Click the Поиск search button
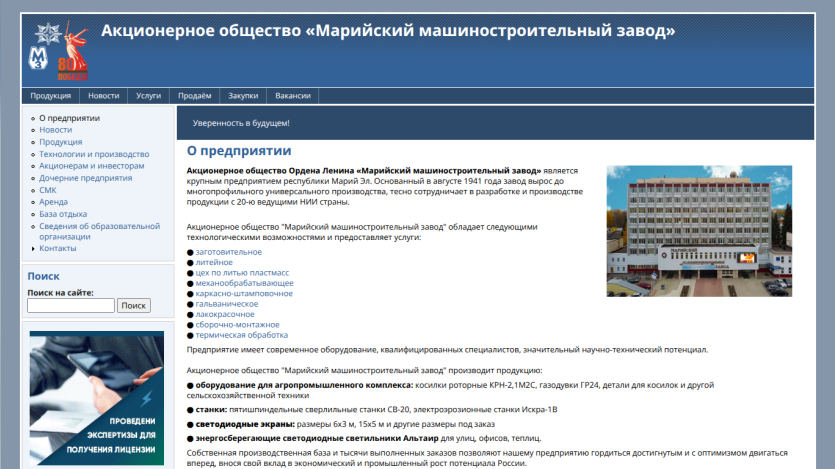The width and height of the screenshot is (835, 469). 134,306
